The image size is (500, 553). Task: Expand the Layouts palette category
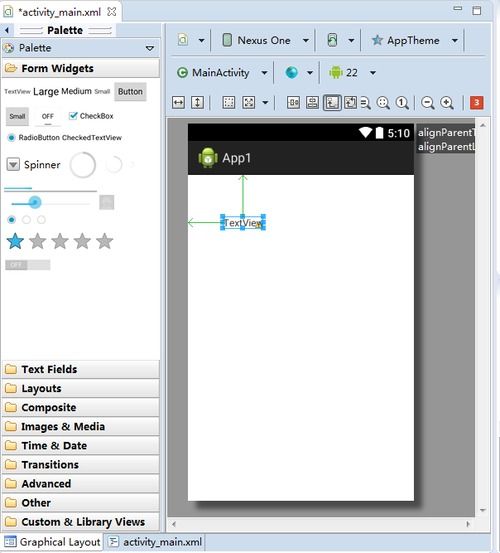pos(81,388)
